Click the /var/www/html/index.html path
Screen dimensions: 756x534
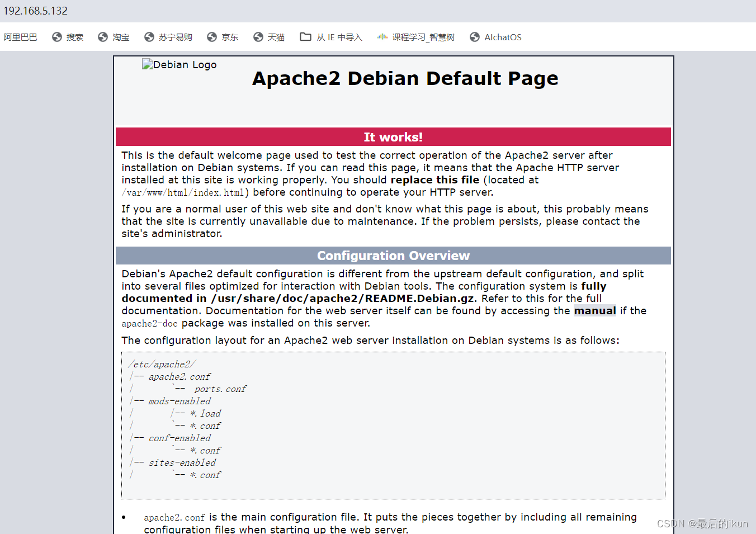tap(183, 192)
